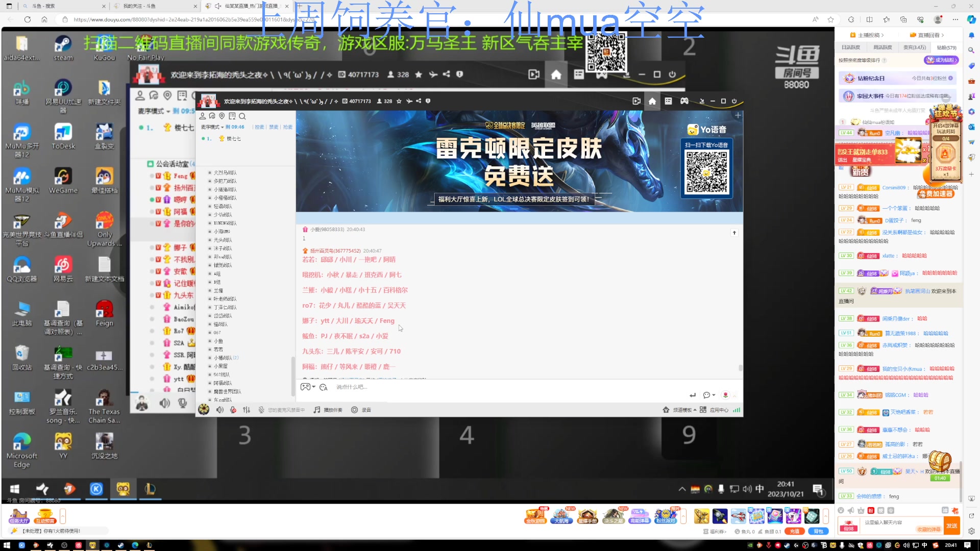The image size is (980, 551).
Task: Click the 抢麦 link
Action: [288, 127]
